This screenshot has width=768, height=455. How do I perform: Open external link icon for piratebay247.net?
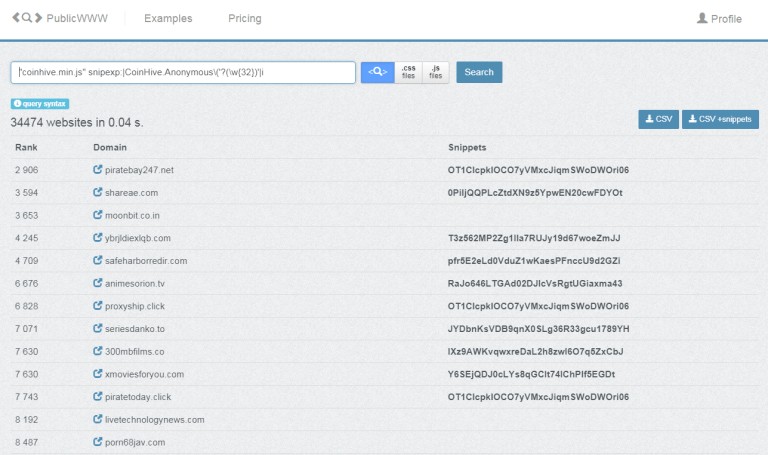tap(97, 169)
